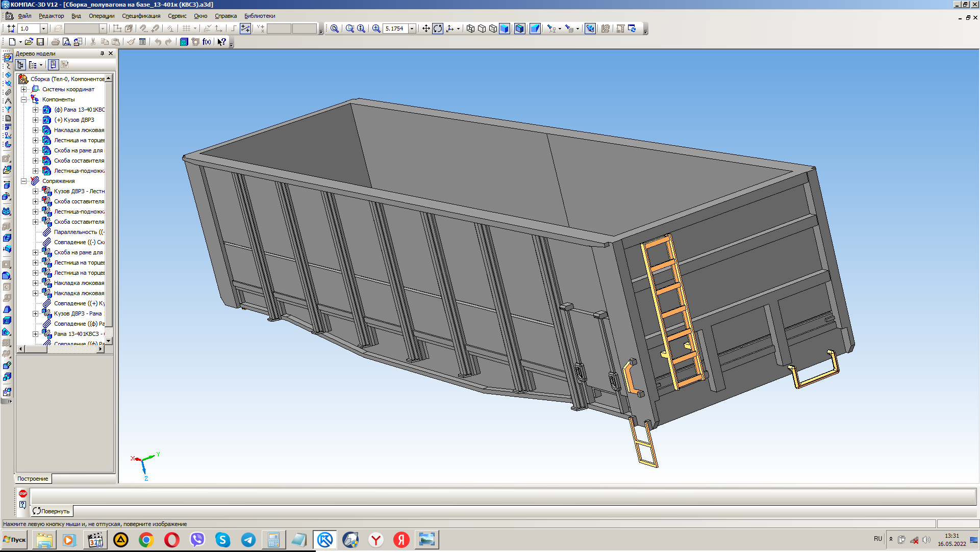
Task: Click the Open file icon
Action: (29, 42)
